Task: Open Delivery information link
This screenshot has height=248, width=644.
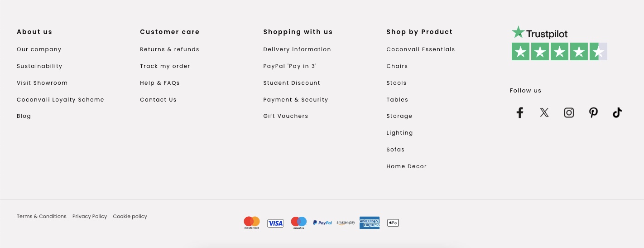Action: click(297, 49)
